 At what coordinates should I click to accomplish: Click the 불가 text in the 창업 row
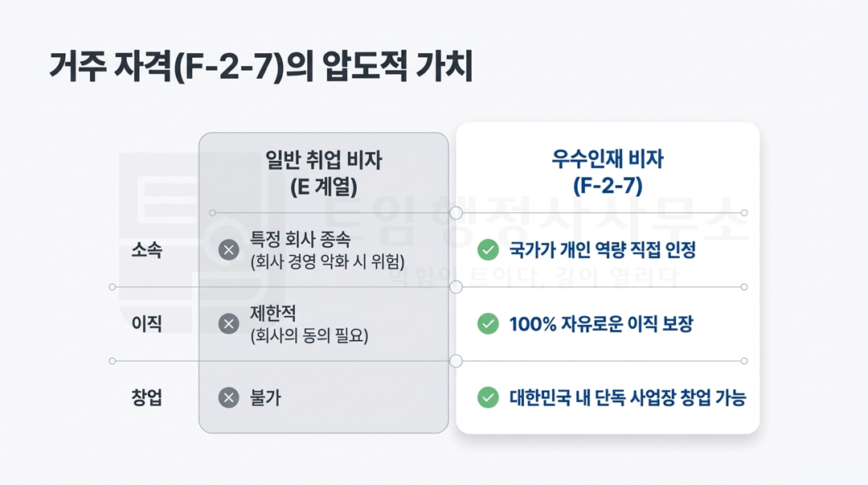pyautogui.click(x=265, y=397)
